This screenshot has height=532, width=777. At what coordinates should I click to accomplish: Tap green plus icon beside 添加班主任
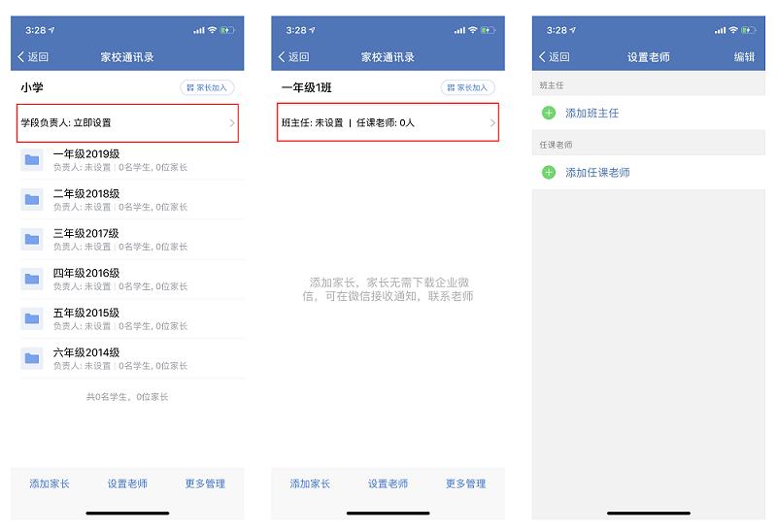pos(549,114)
